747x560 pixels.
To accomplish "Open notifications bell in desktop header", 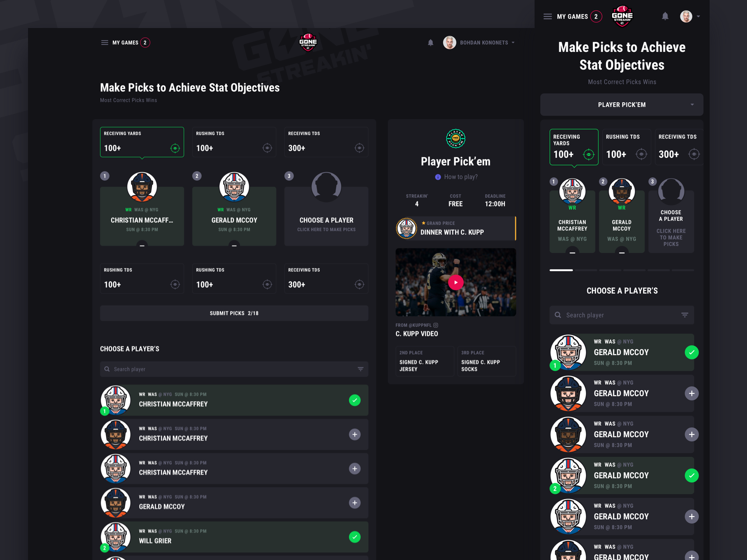I will click(x=430, y=42).
